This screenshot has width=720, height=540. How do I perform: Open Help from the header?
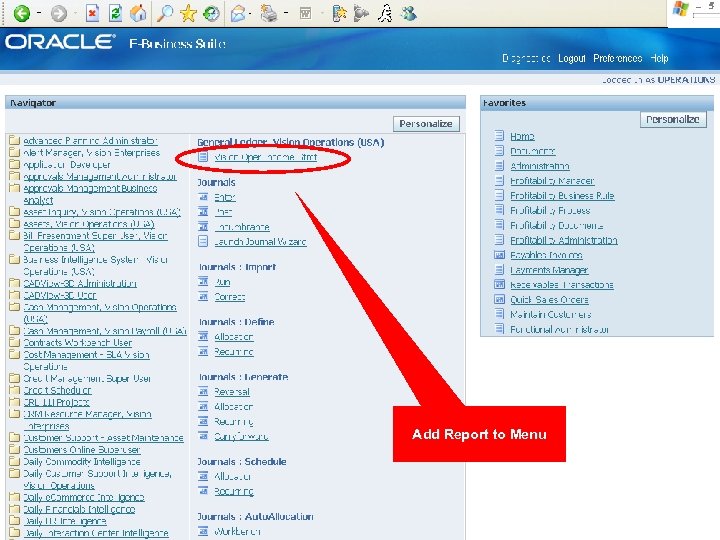pos(659,58)
